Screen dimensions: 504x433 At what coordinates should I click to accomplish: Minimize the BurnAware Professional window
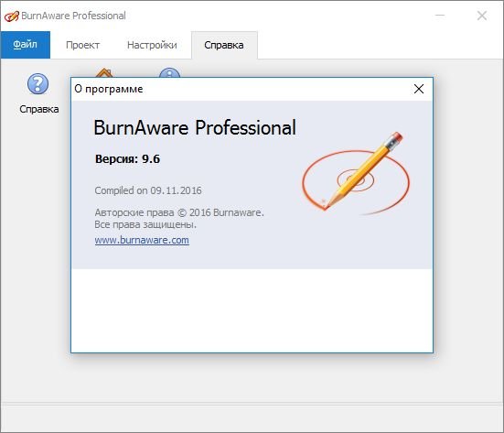pyautogui.click(x=440, y=16)
